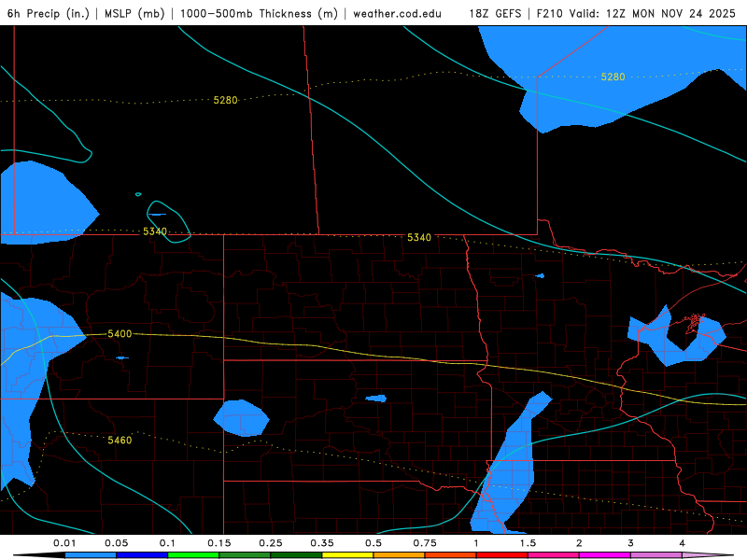Click the 0.01 legend value
The image size is (747, 560).
click(64, 543)
